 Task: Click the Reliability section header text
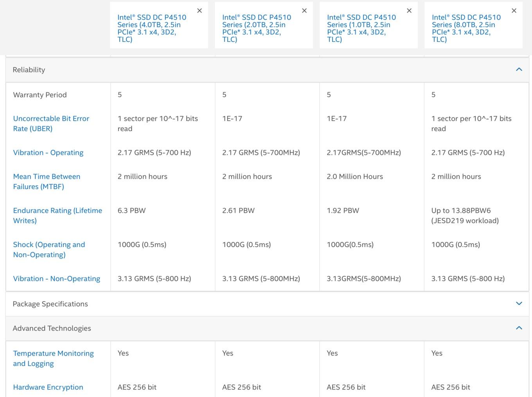click(29, 70)
